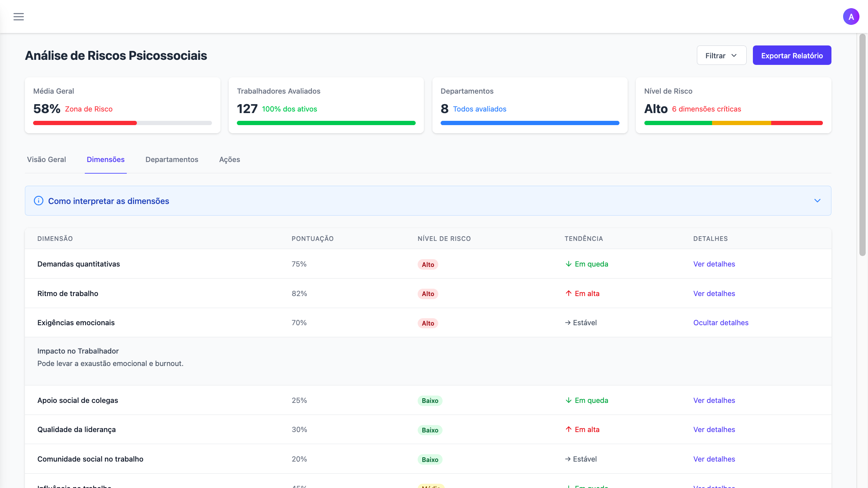The image size is (868, 488).
Task: Expand Como interpretar as dimensões panel title
Action: click(108, 201)
